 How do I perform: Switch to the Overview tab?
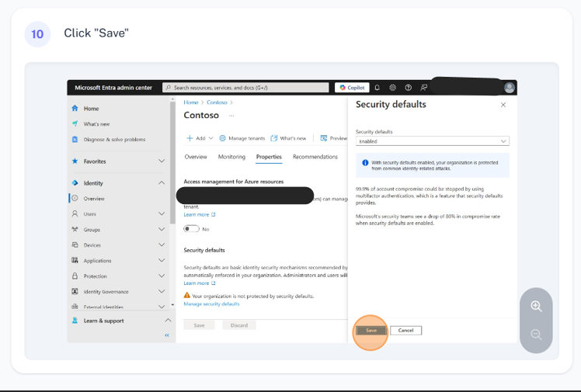[x=196, y=157]
